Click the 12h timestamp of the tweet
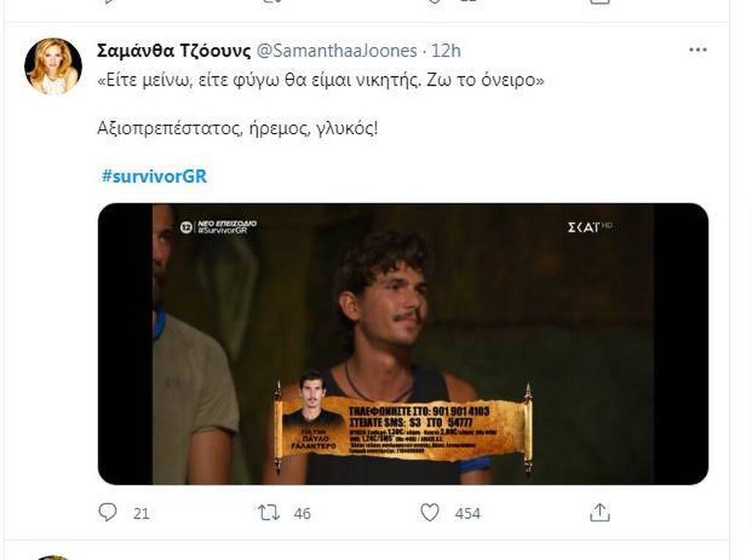752x560 pixels. click(x=446, y=51)
